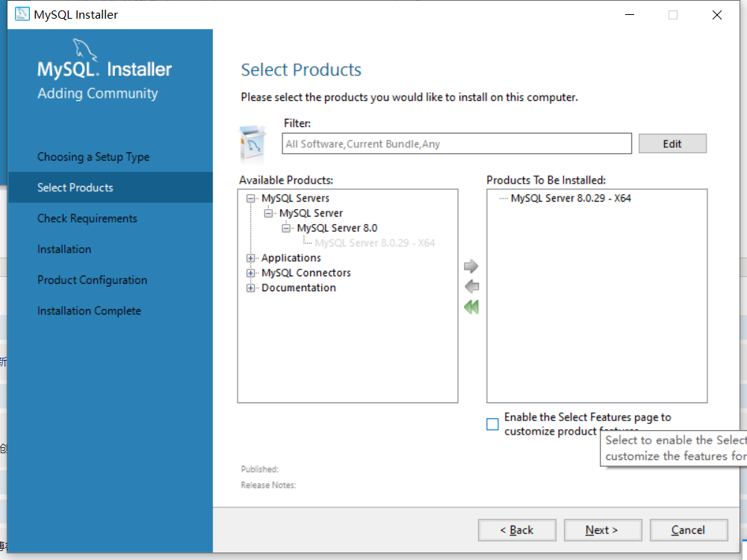Screen dimensions: 747x560
Task: Collapse the MySQL Server sub-node
Action: coord(268,214)
